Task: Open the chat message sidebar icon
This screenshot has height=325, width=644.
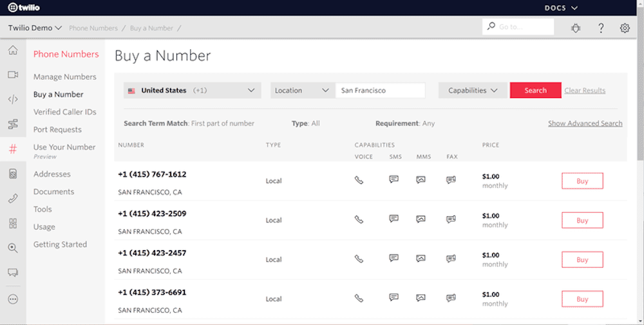Action: coord(13,272)
